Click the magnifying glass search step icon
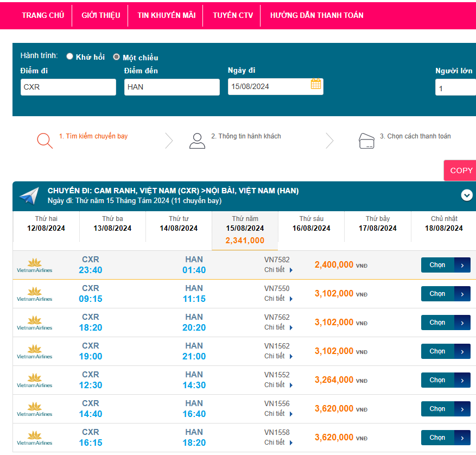Screen dimensions: 476x455 click(45, 140)
